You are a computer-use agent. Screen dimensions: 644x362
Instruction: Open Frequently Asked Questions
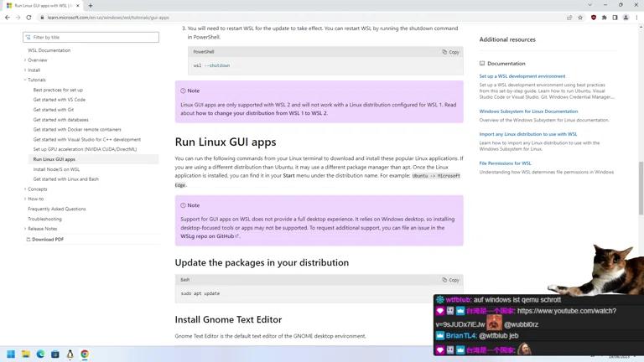57,209
